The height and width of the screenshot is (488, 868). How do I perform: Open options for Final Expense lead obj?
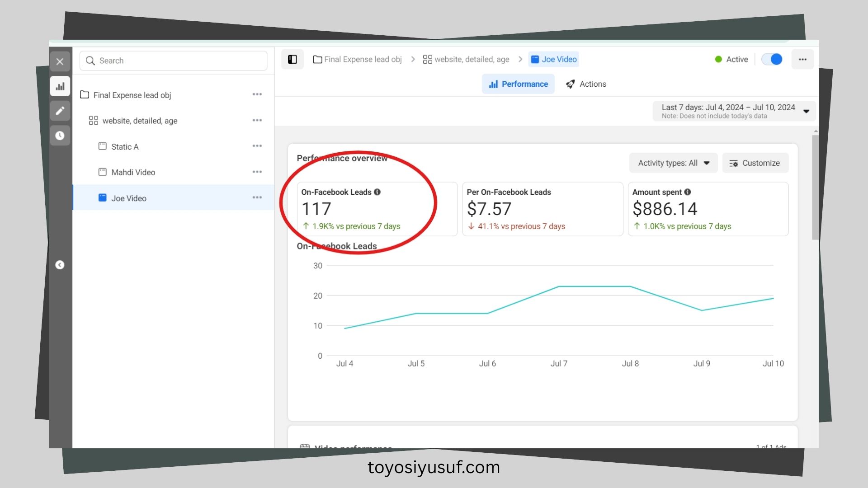[x=257, y=94]
